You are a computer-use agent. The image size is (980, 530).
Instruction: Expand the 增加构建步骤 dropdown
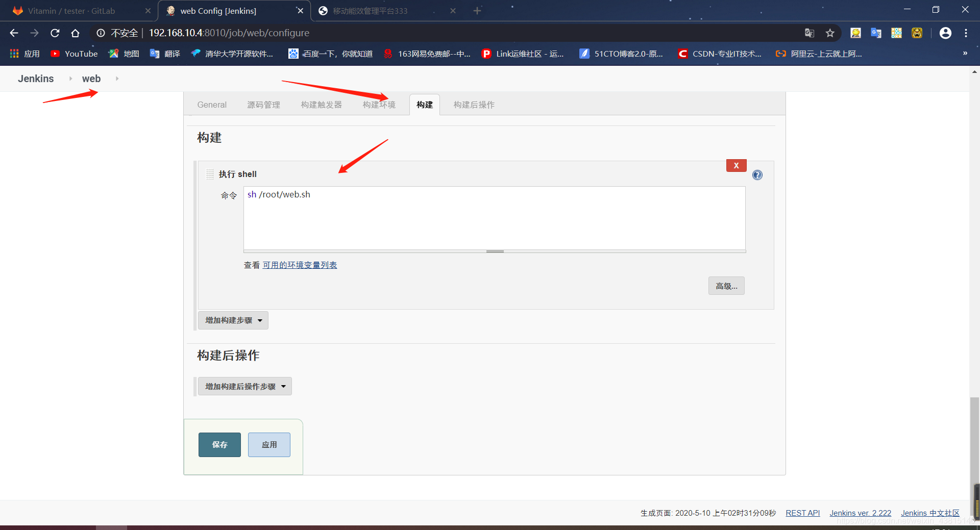233,320
